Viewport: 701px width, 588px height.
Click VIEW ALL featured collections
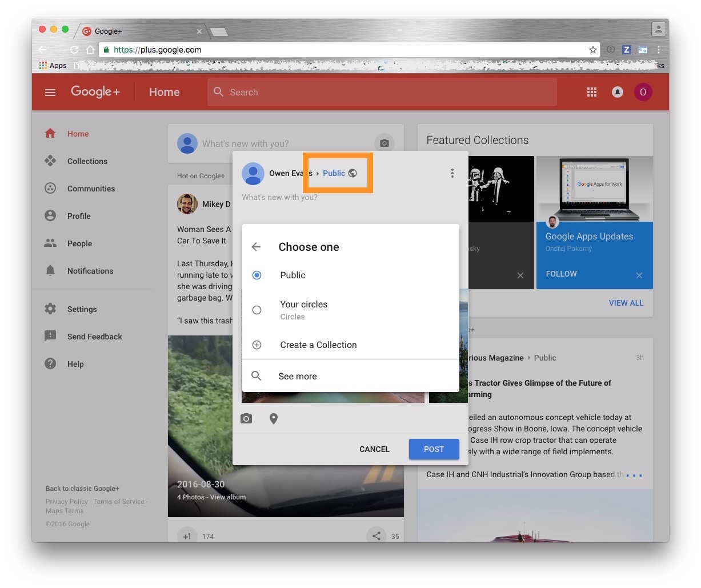[626, 303]
